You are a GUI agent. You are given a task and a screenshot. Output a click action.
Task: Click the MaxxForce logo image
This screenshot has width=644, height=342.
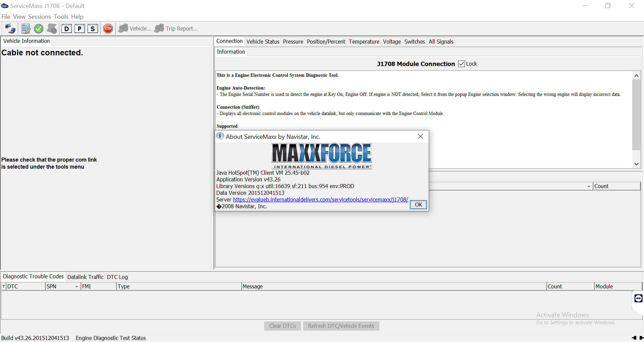coord(322,156)
